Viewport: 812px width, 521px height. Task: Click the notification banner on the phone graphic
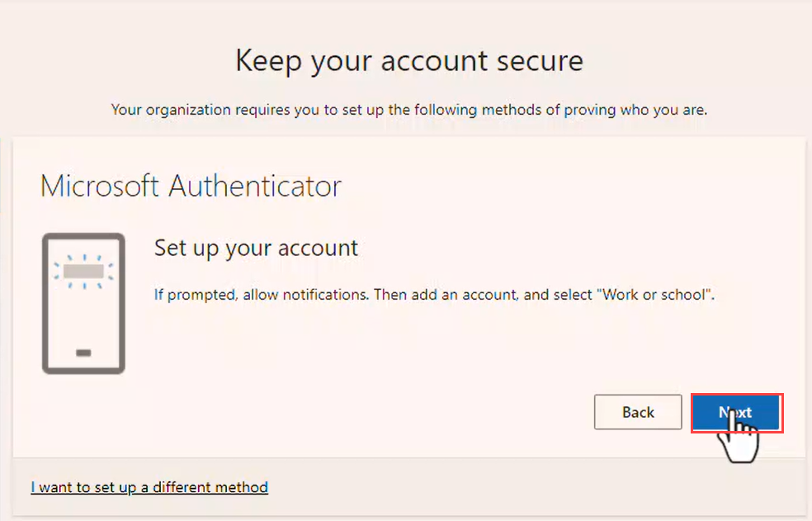(x=83, y=270)
